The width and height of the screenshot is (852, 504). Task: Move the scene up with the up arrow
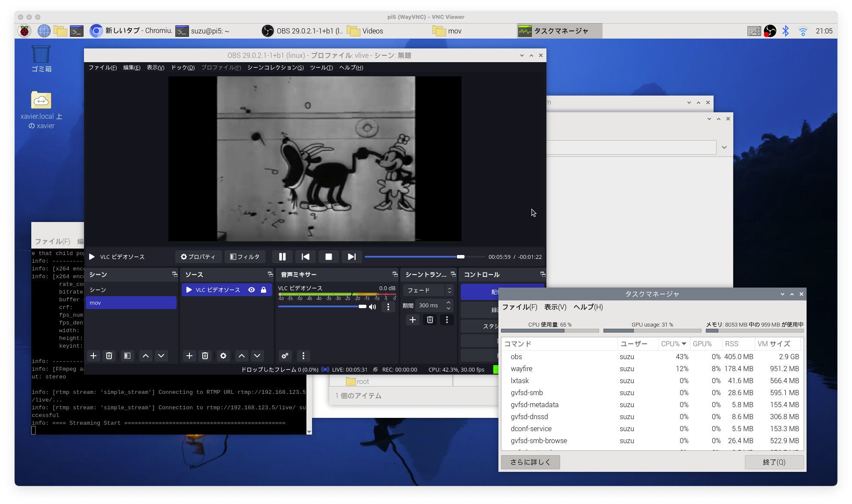tap(146, 356)
